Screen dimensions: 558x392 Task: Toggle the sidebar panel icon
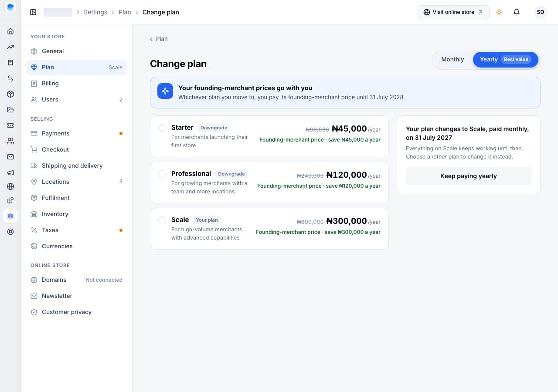tap(33, 12)
